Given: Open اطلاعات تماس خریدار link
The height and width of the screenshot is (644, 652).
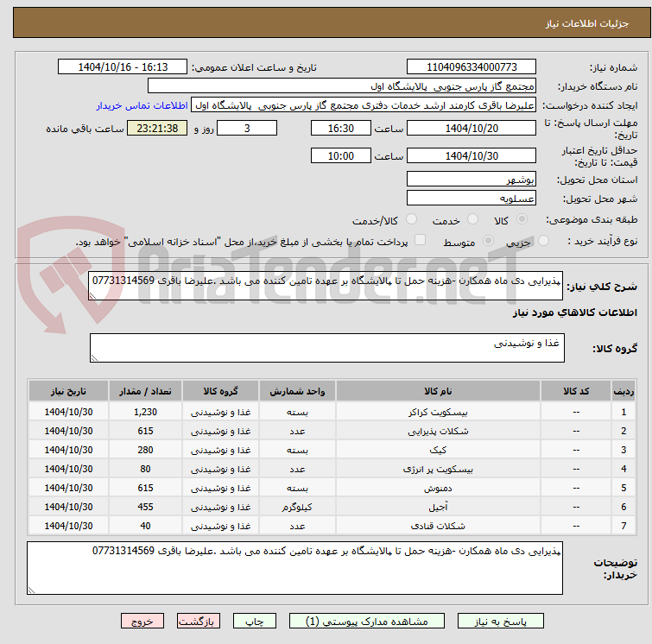Looking at the screenshot, I should tap(142, 105).
